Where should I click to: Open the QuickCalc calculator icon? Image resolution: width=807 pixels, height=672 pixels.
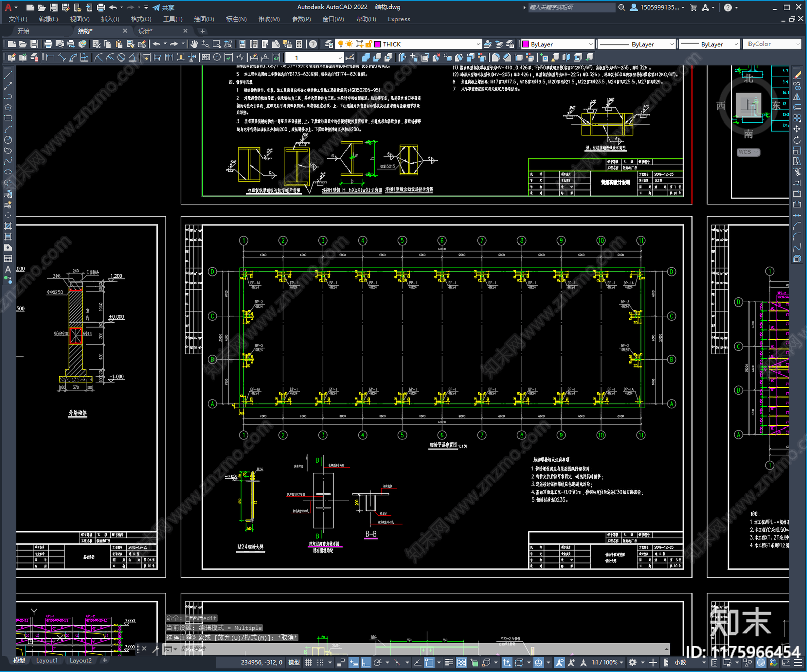click(299, 44)
